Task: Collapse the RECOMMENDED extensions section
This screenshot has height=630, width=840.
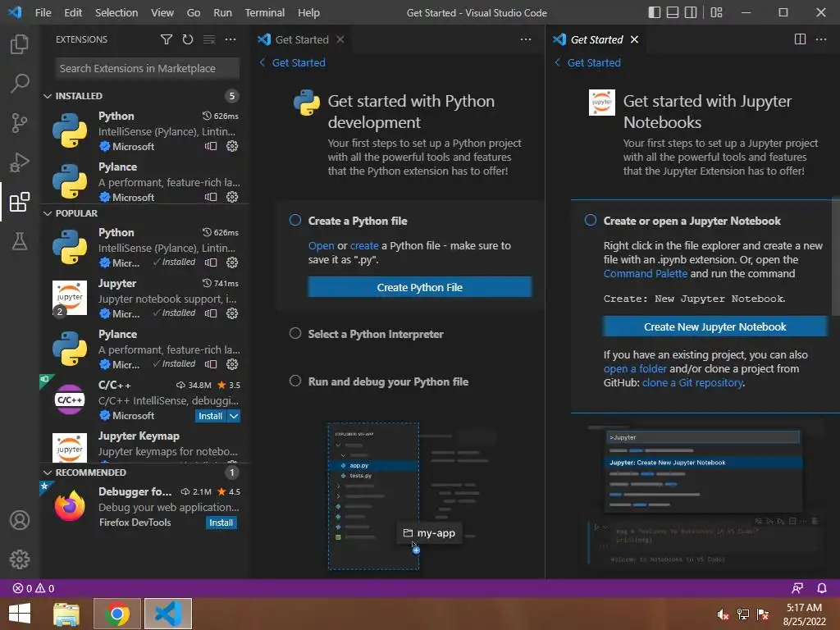Action: click(x=47, y=472)
